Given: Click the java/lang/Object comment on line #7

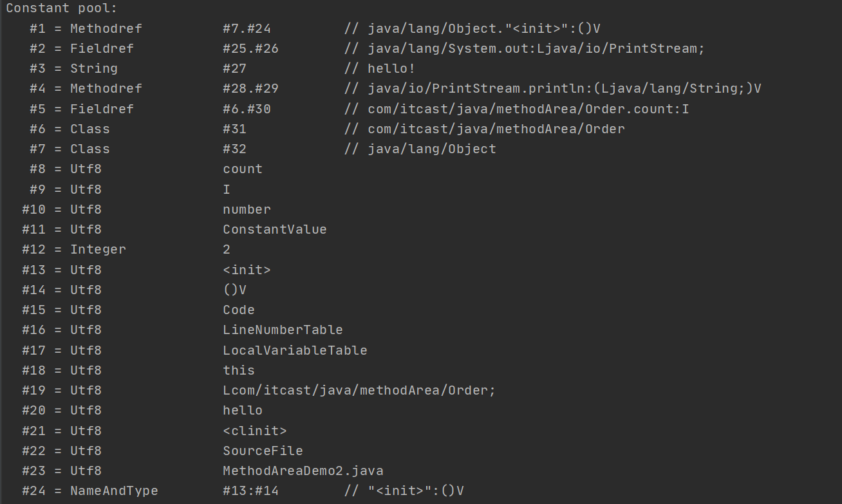Looking at the screenshot, I should (432, 149).
